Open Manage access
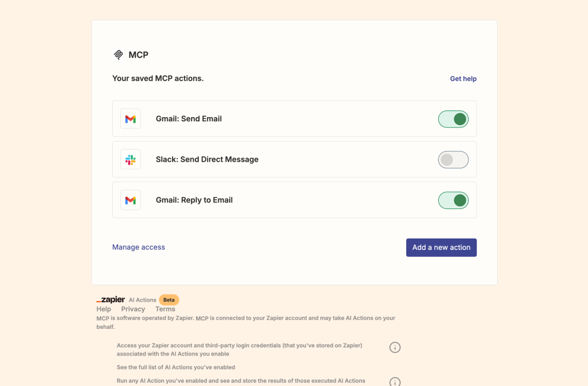This screenshot has height=386, width=588. [138, 247]
